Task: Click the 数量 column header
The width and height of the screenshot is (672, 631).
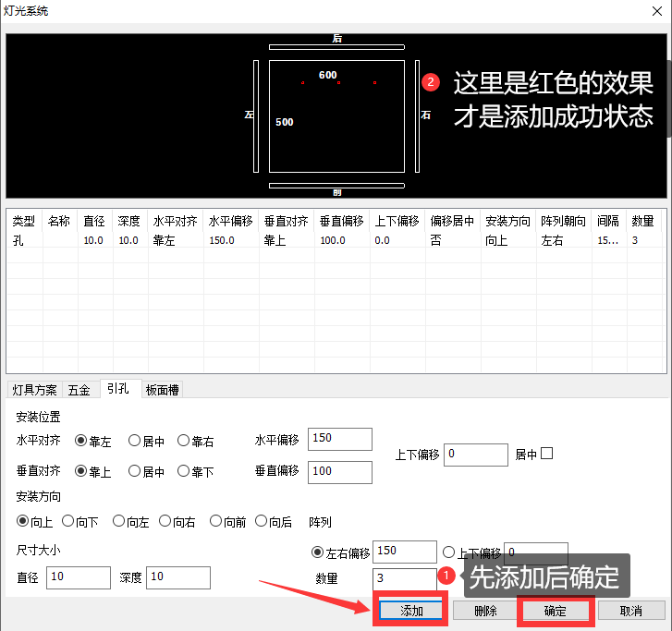Action: click(x=643, y=221)
